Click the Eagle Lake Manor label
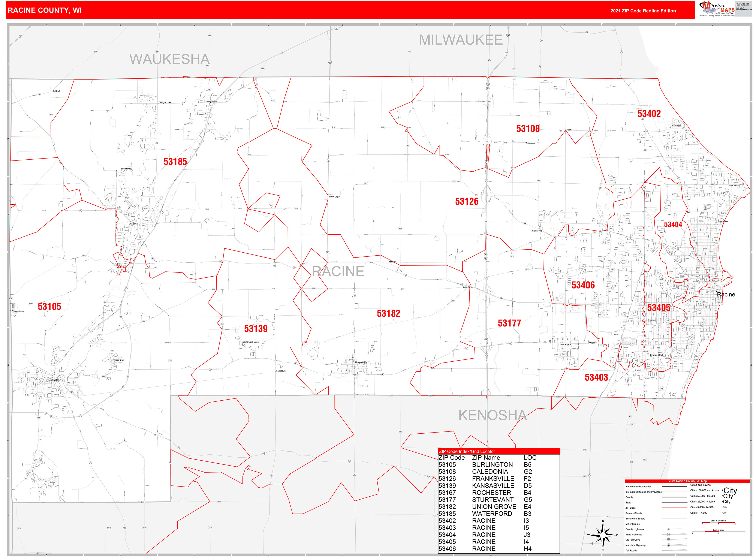 [x=251, y=342]
